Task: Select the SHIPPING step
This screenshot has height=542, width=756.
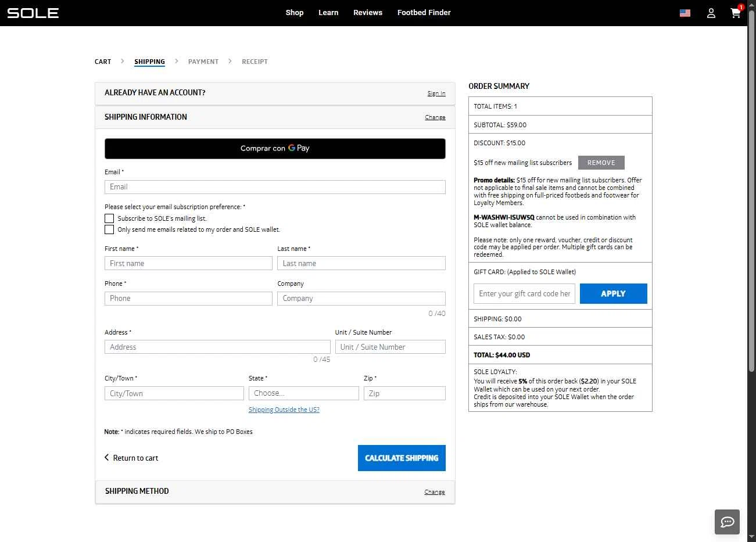Action: [x=149, y=62]
